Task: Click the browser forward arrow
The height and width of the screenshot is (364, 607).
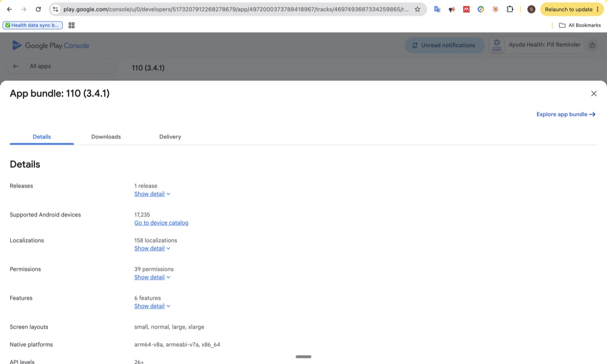Action: point(23,9)
